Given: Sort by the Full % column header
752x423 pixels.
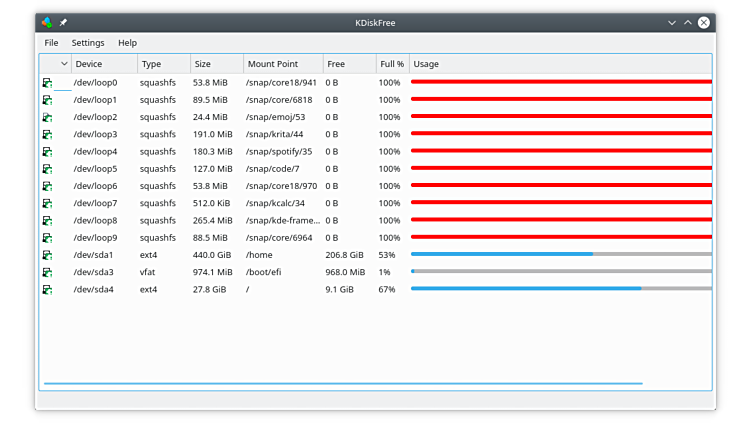Looking at the screenshot, I should [392, 64].
